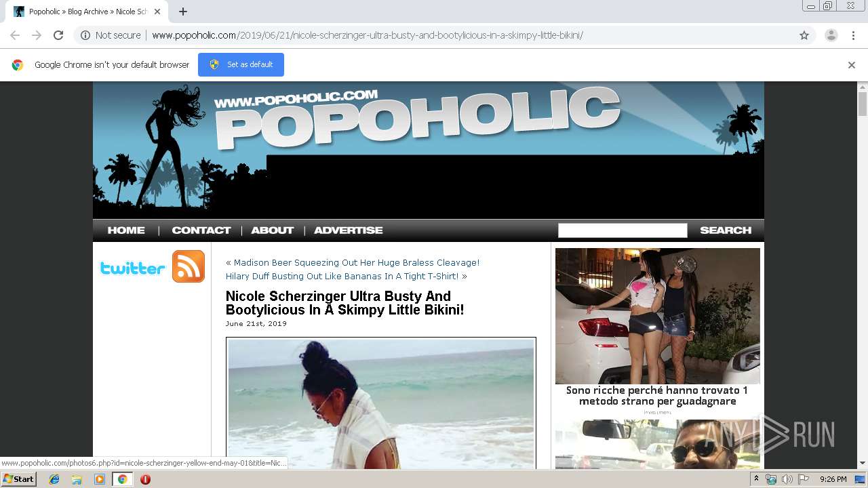
Task: Reload the current page
Action: tap(58, 35)
